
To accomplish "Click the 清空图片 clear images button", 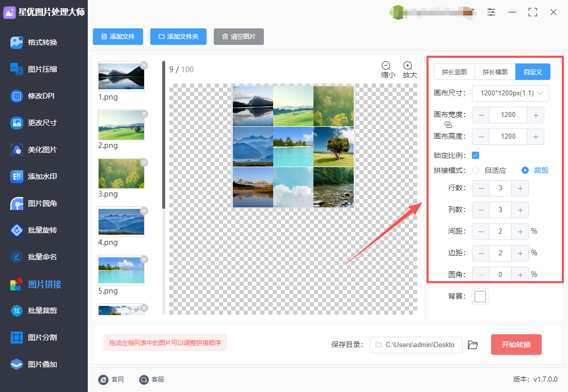I will (239, 37).
